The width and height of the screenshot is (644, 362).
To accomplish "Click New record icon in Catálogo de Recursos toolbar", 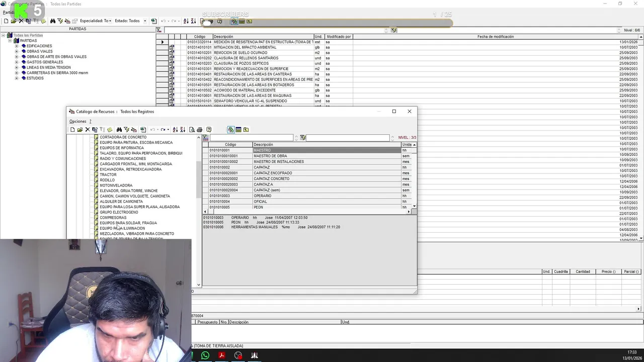I will click(72, 130).
